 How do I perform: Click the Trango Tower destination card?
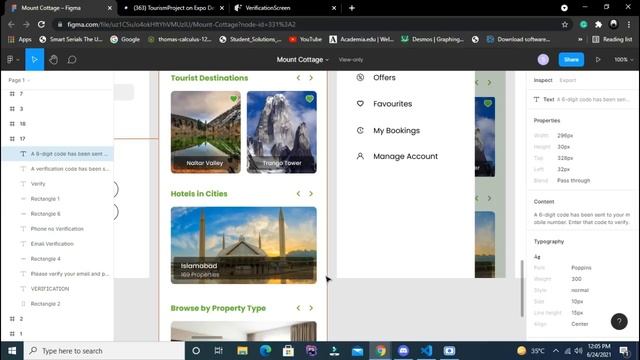[282, 132]
